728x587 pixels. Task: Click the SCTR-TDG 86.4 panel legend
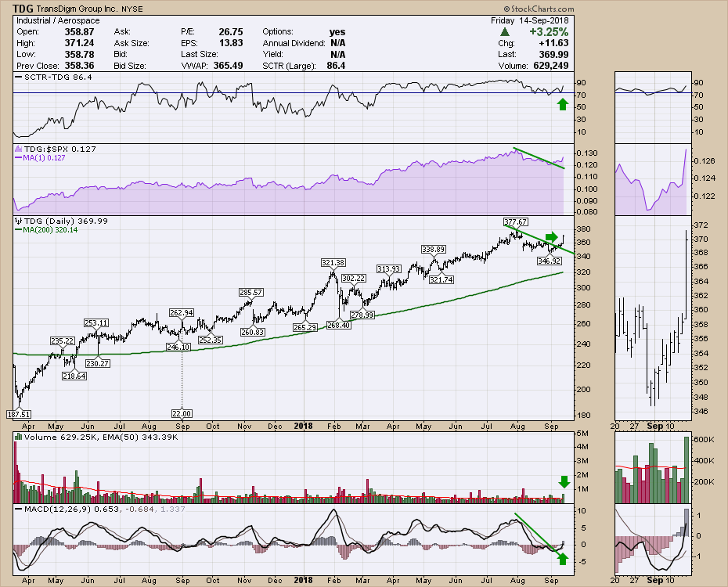[53, 77]
